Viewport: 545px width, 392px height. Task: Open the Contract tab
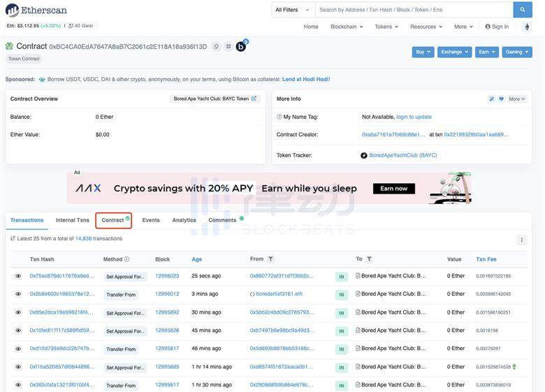coord(114,220)
